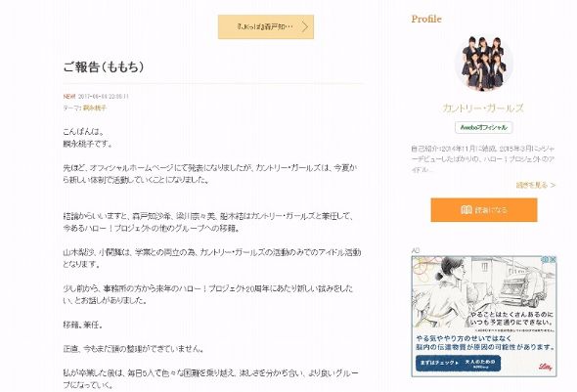This screenshot has width=577, height=392.
Task: Click the book icon in the 読者になる button
Action: [466, 210]
